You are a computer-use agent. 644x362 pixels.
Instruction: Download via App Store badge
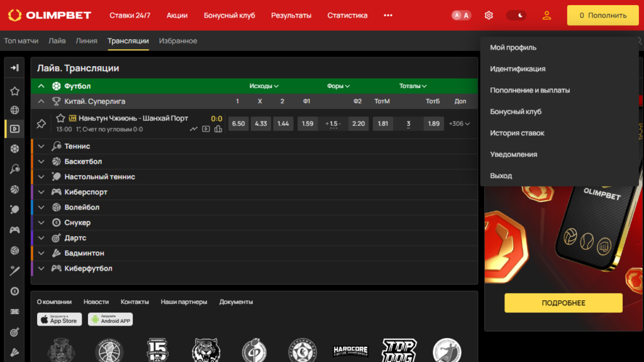pyautogui.click(x=60, y=319)
